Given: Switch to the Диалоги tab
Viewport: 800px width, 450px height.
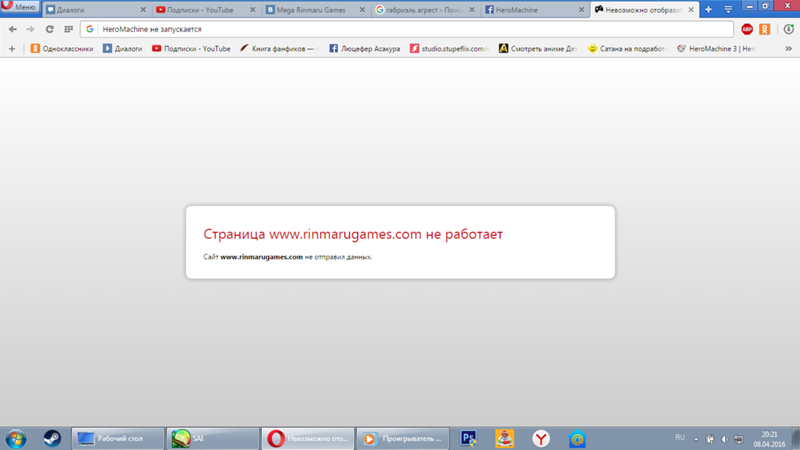Looking at the screenshot, I should pos(95,10).
